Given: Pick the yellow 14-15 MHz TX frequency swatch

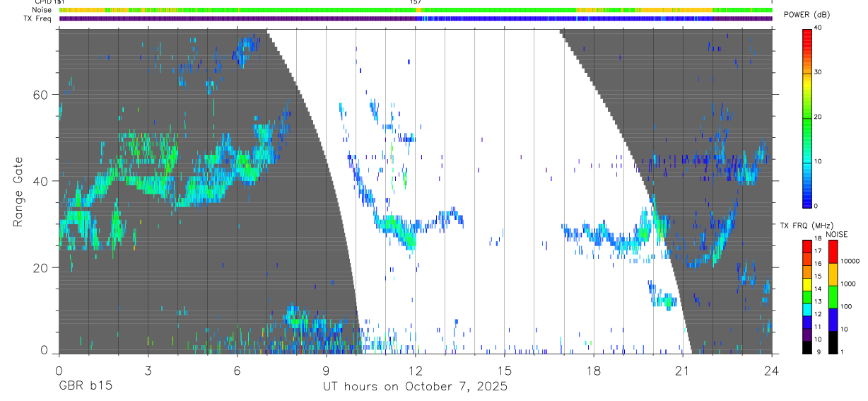Looking at the screenshot, I should pos(807,284).
